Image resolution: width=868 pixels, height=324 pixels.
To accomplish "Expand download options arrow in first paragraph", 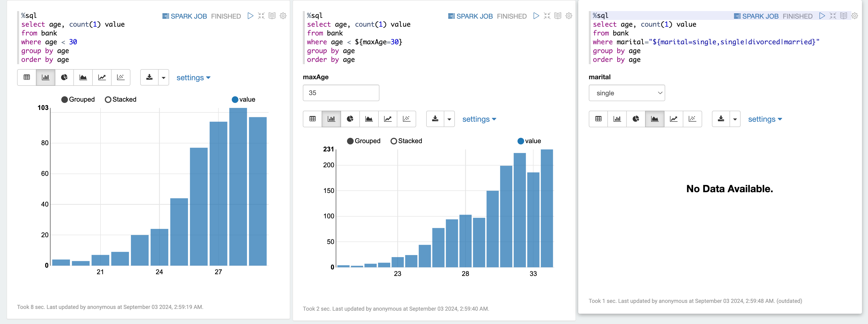I will click(x=163, y=77).
